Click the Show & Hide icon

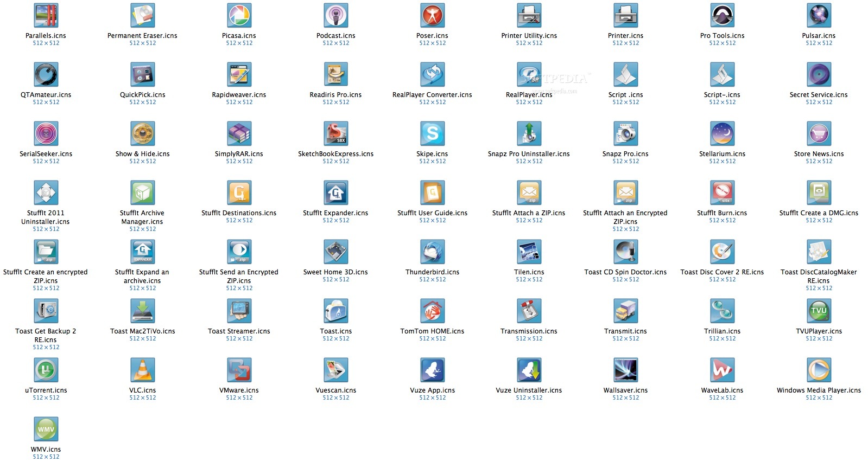[x=143, y=134]
